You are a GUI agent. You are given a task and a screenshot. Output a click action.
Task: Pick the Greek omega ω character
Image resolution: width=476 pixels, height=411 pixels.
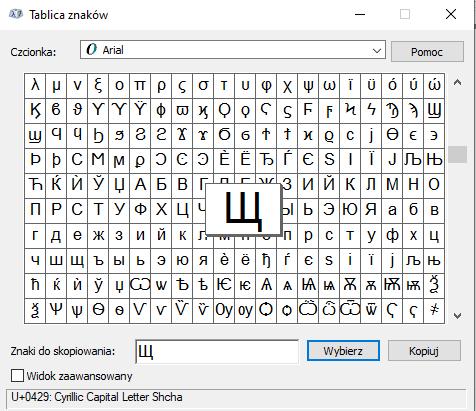click(329, 86)
